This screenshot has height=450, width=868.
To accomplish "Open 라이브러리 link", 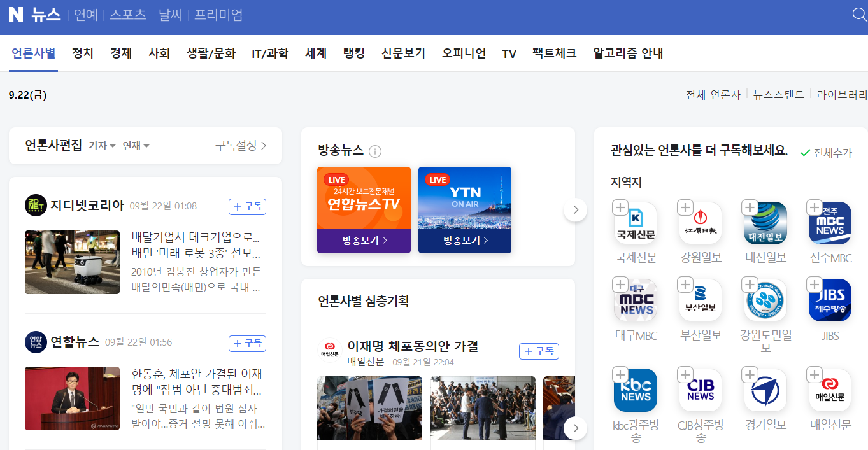I will pyautogui.click(x=842, y=95).
